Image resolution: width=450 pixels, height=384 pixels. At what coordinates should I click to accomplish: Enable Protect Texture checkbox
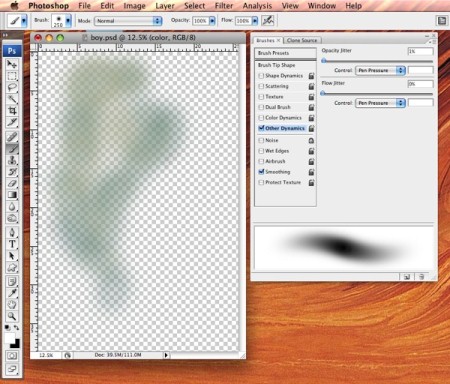(261, 182)
